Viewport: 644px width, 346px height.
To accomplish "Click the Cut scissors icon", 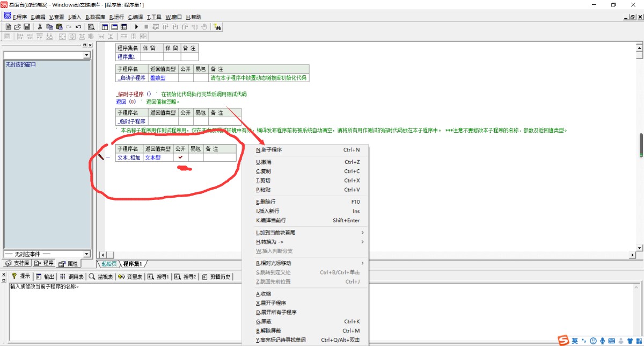I will [x=40, y=26].
